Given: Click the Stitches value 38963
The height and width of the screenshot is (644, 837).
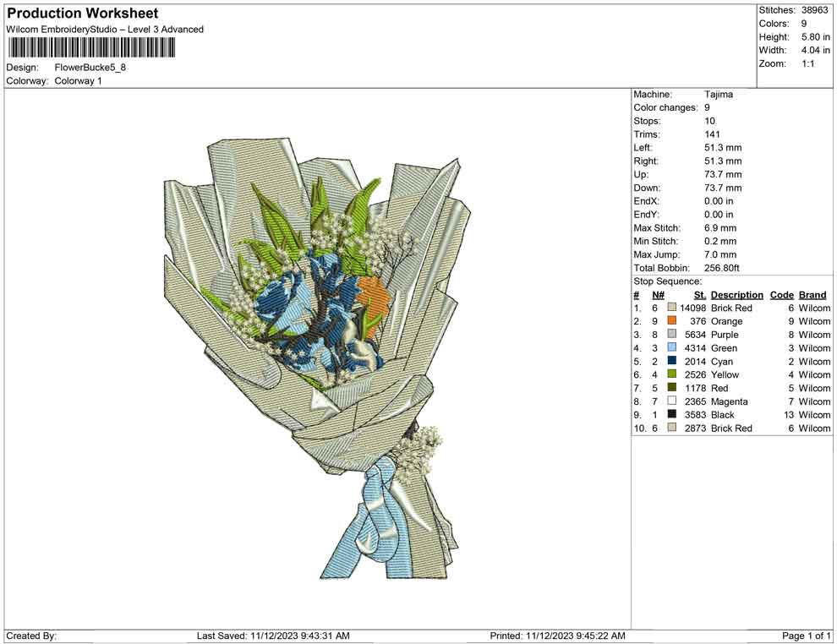Looking at the screenshot, I should pos(814,10).
